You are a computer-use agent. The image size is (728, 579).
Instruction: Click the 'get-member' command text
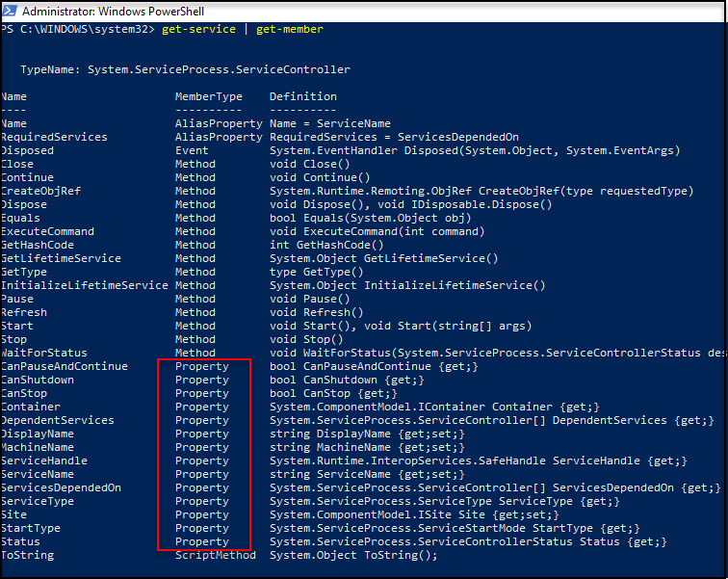[x=290, y=29]
